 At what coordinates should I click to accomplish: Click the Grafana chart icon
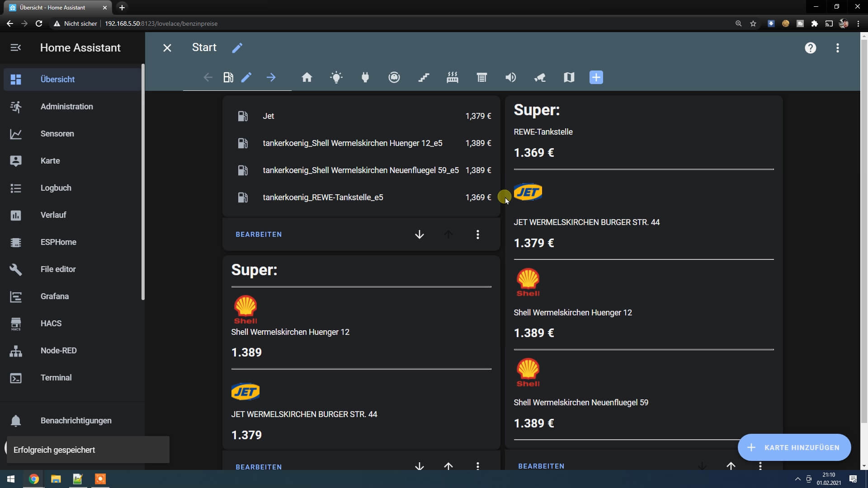[x=16, y=296]
